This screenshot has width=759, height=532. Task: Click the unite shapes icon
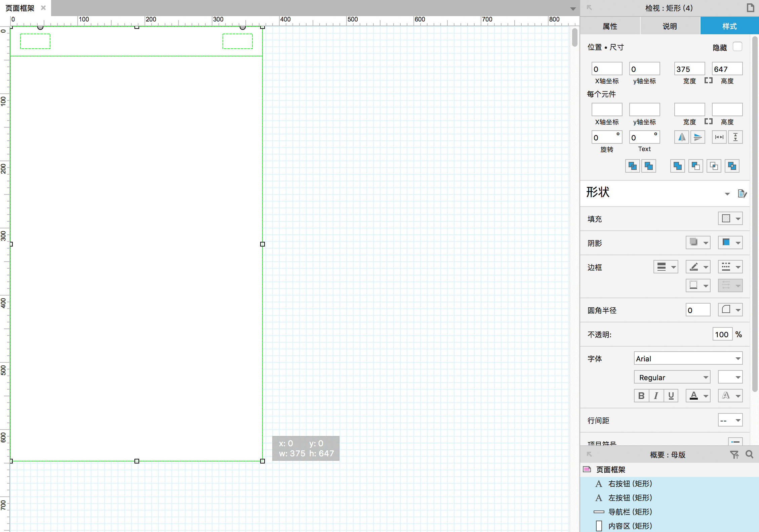tap(678, 166)
